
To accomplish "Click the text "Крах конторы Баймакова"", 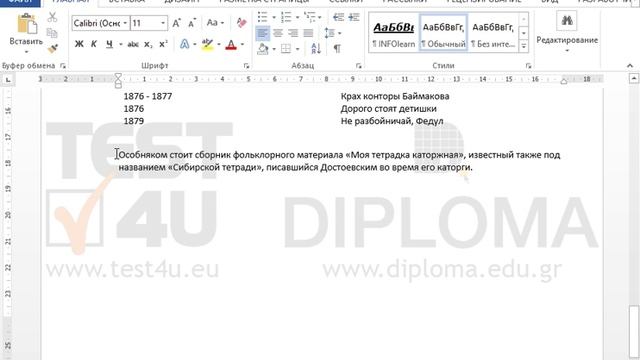I will click(x=395, y=96).
